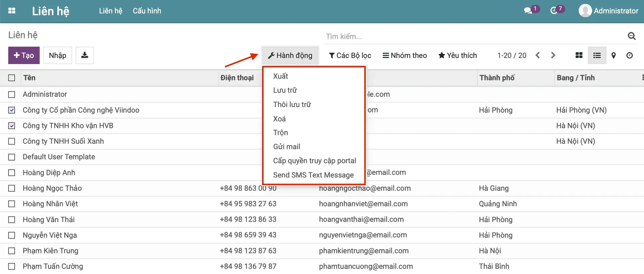Viewport: 644px width, 274px height.
Task: Choose Xuất from action menu
Action: 280,76
